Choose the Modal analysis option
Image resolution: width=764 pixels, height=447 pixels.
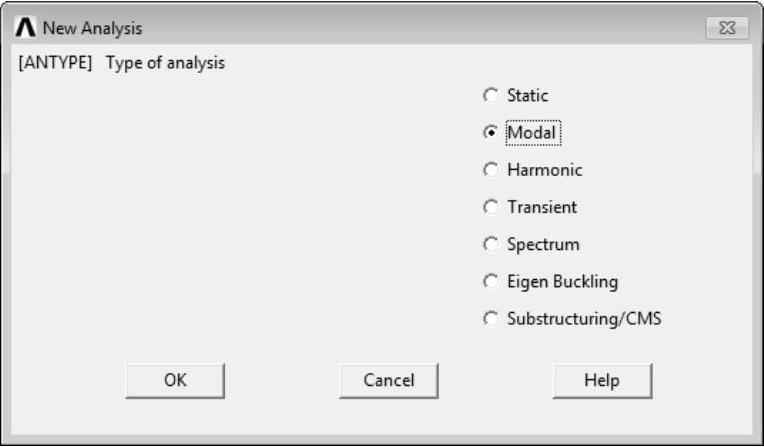coord(490,133)
